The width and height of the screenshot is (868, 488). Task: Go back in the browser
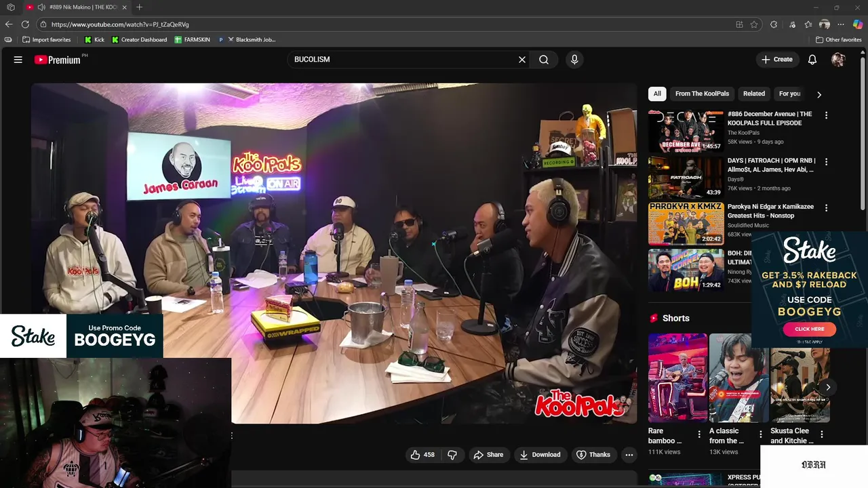[x=9, y=24]
